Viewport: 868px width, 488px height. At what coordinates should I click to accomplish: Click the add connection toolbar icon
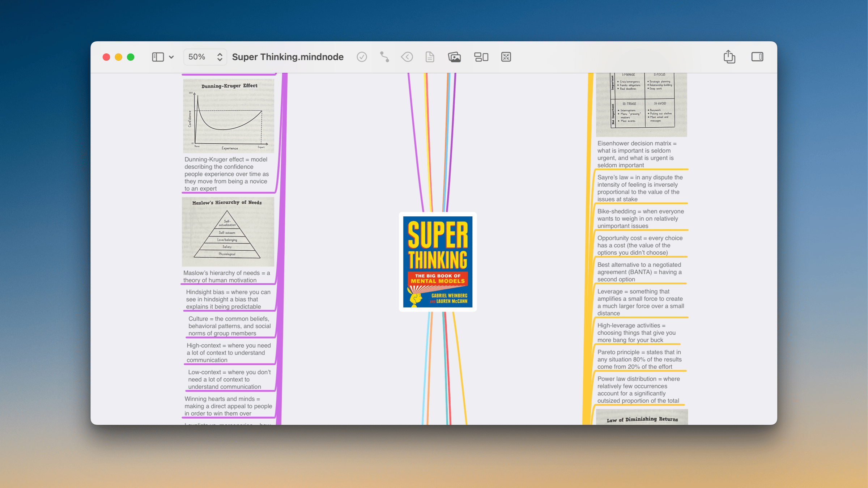click(384, 57)
